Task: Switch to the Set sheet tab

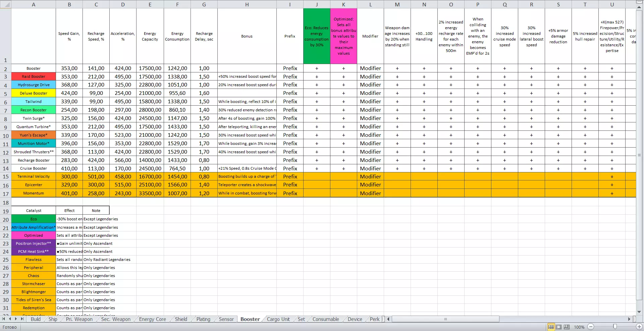Action: click(x=302, y=319)
